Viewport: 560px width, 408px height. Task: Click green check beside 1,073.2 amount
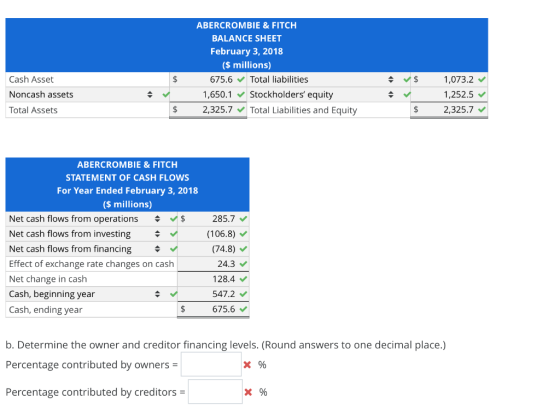coord(482,79)
